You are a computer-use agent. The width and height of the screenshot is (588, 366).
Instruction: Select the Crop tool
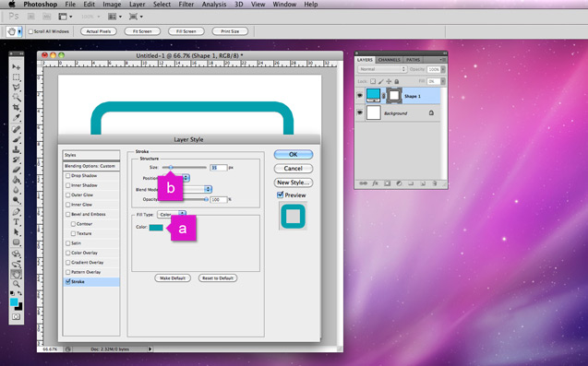point(16,108)
